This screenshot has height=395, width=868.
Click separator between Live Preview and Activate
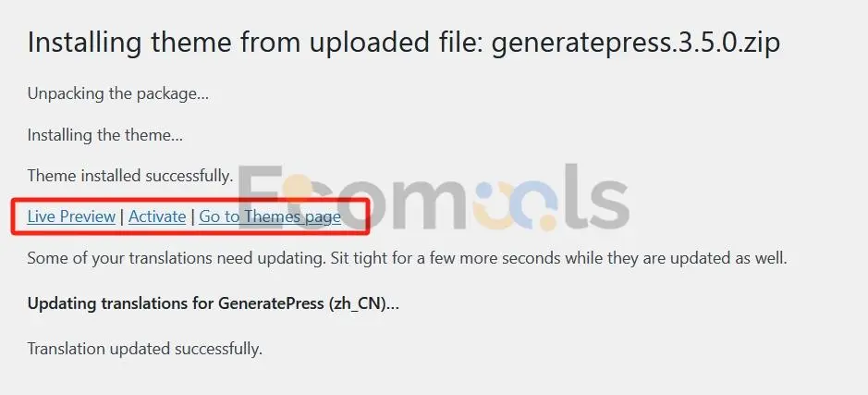click(122, 216)
